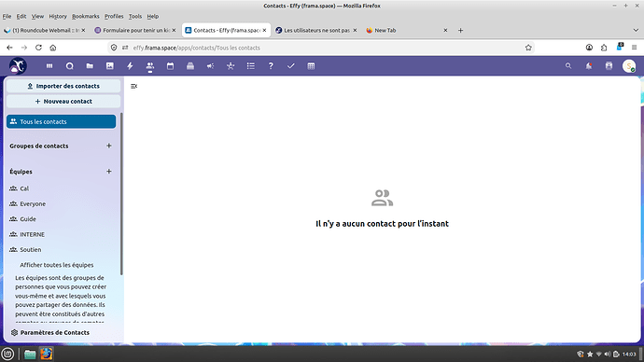Click the URL address field
Viewport: 644px width, 362px height.
(x=320, y=48)
